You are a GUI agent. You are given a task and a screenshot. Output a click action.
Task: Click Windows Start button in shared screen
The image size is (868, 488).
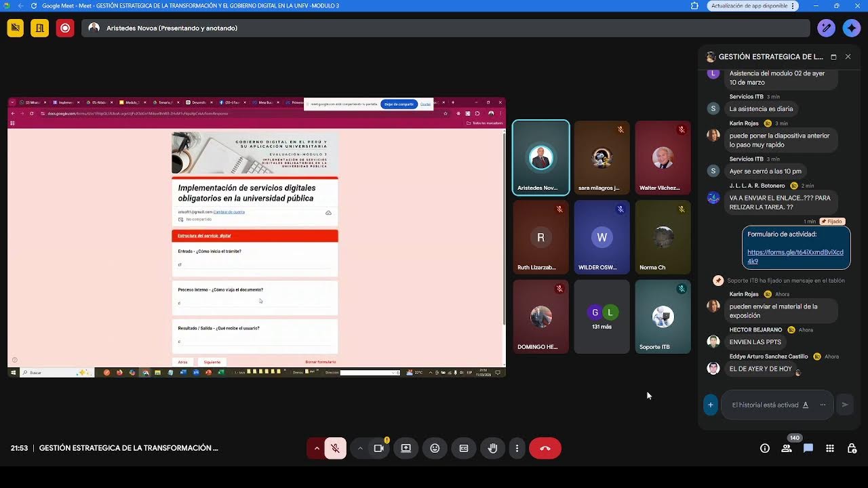coord(14,372)
